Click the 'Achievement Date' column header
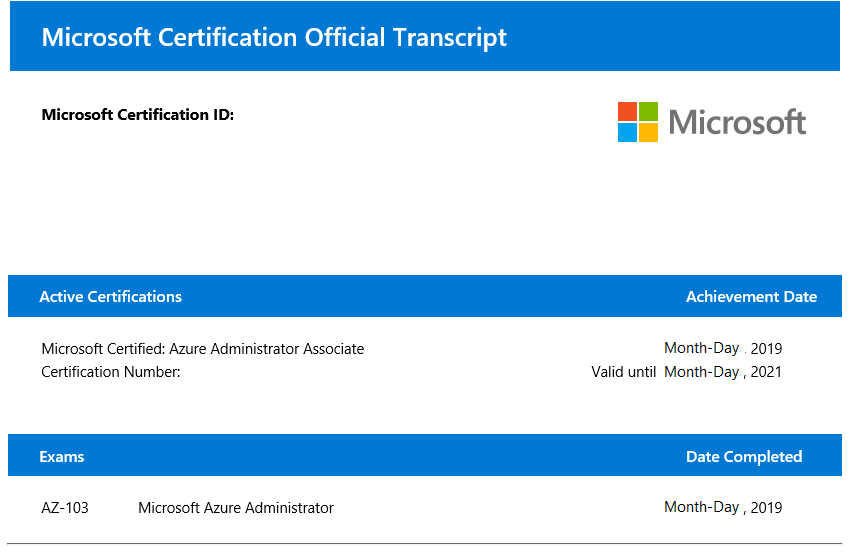Viewport: 850px width, 553px height. [751, 297]
